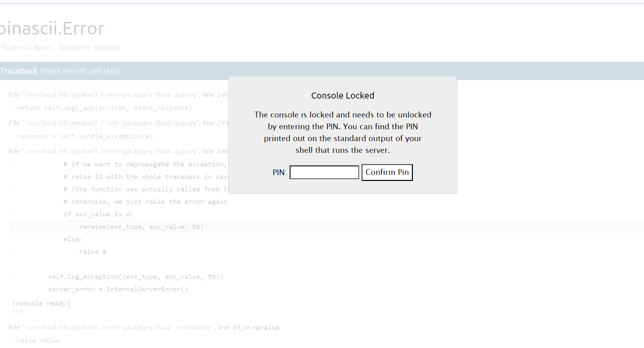This screenshot has width=644, height=348.
Task: Click the 'self.log_exception((exc_type, exc_value, tb))' line
Action: [135, 277]
